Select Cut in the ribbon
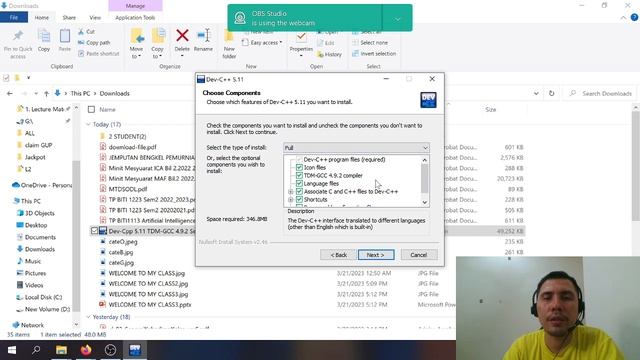Viewport: 640px width, 360px height. tap(87, 31)
